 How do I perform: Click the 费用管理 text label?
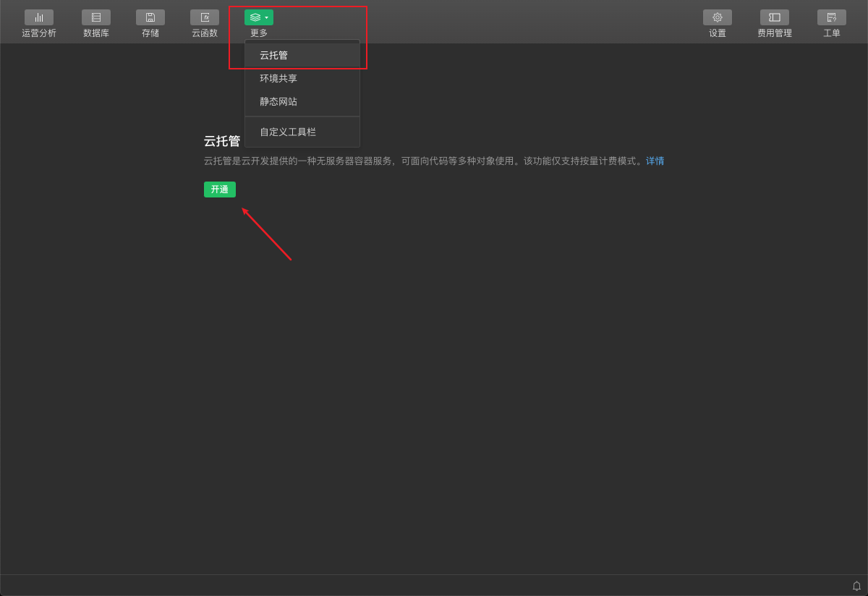click(x=775, y=33)
